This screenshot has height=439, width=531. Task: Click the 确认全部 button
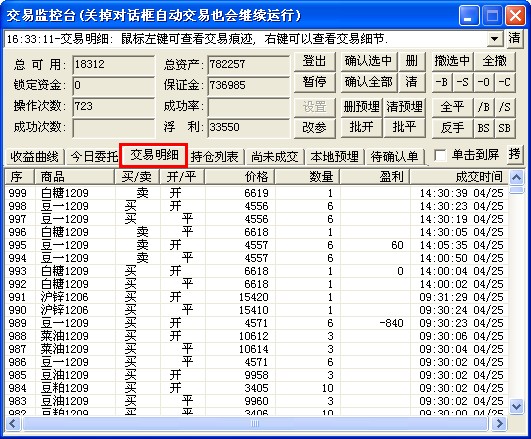(x=368, y=82)
